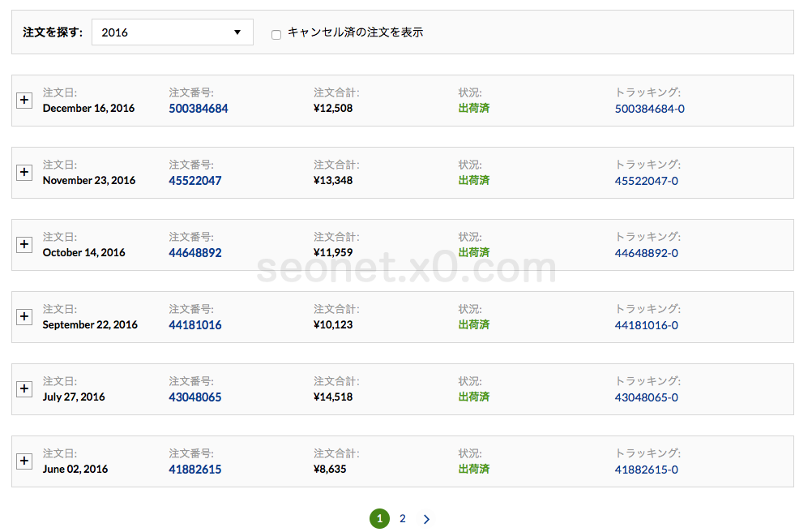Open tracking link 43048065-0
Viewport: 812px width, 532px height.
pyautogui.click(x=646, y=397)
